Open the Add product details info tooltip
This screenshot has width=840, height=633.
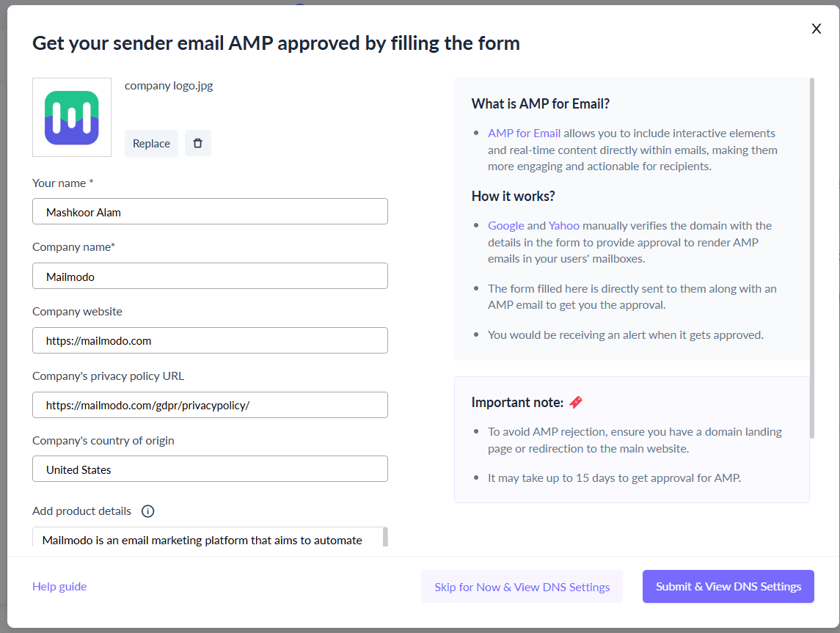[147, 511]
